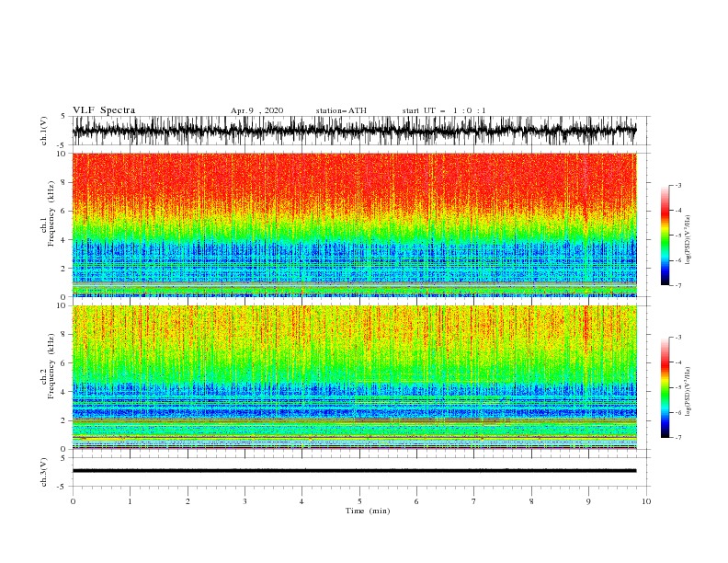Click the lower PSD color scale bar

pyautogui.click(x=665, y=387)
